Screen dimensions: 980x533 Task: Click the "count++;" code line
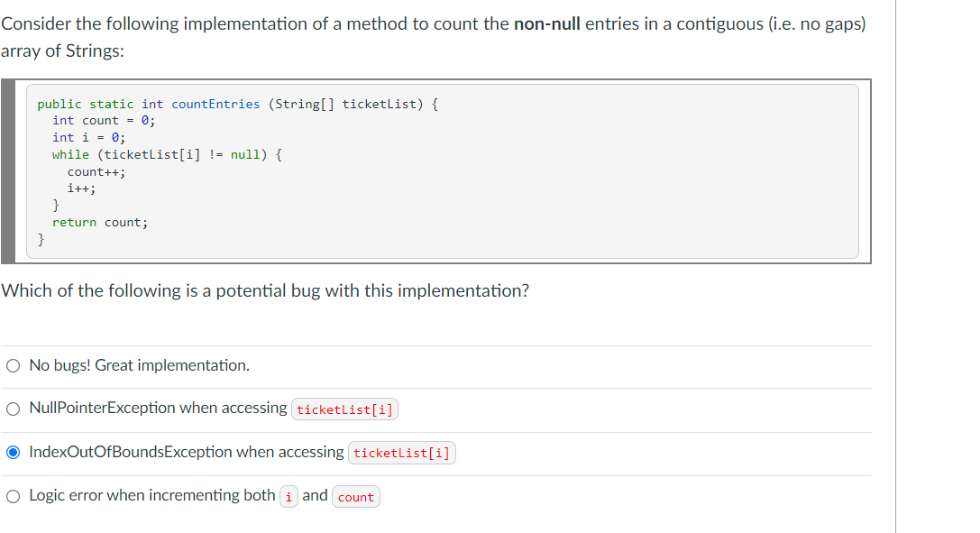(96, 172)
